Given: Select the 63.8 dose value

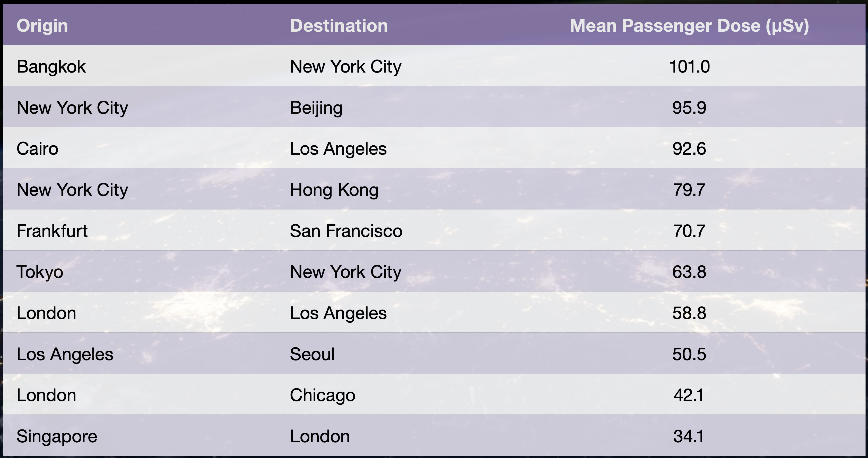Looking at the screenshot, I should (x=689, y=272).
